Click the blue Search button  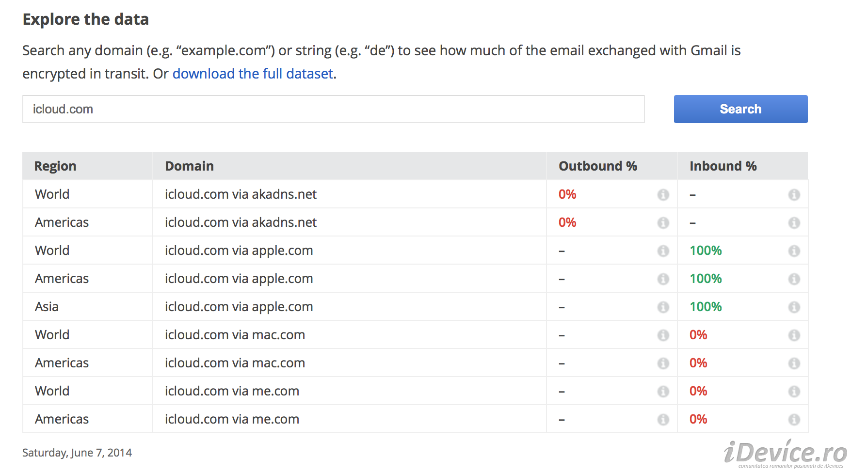(740, 109)
